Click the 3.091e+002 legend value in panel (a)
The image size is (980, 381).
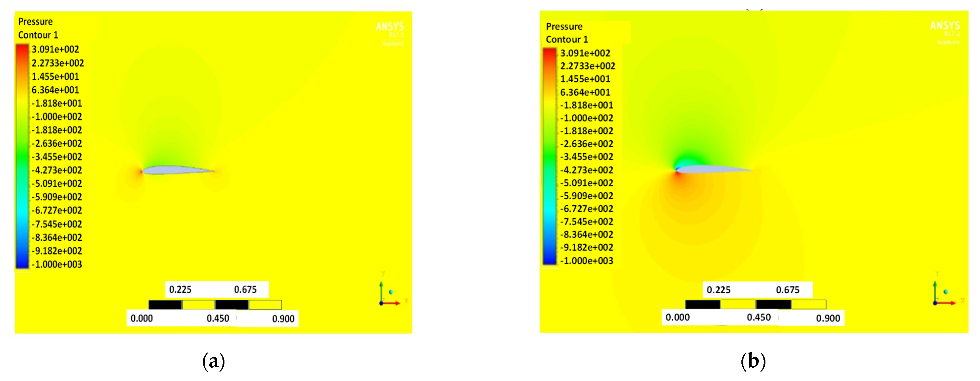55,50
